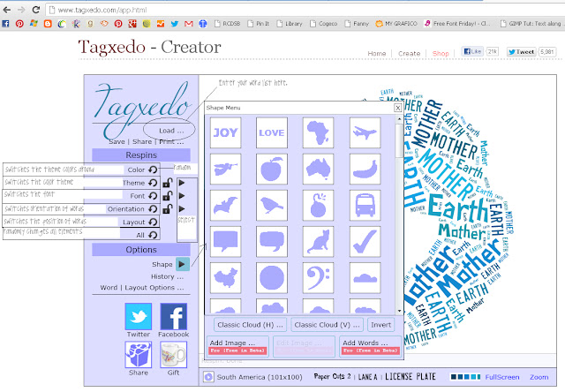The width and height of the screenshot is (565, 392).
Task: Click the Invert button
Action: pyautogui.click(x=380, y=325)
